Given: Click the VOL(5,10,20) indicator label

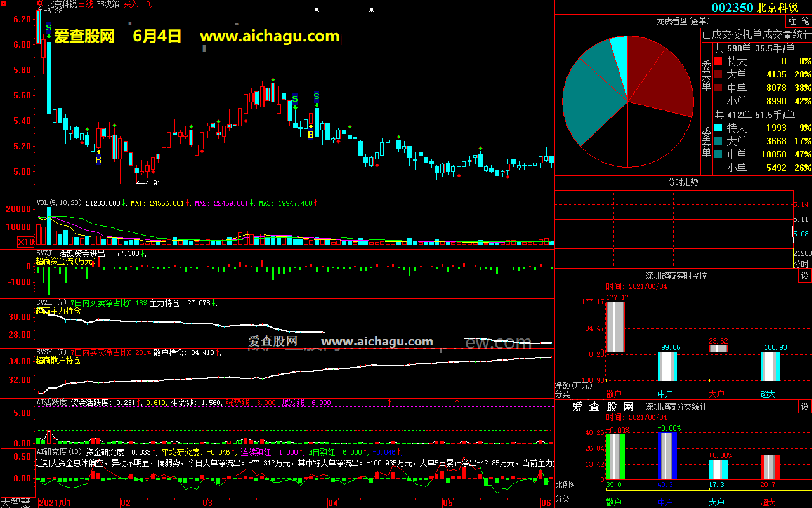Looking at the screenshot, I should (58, 203).
